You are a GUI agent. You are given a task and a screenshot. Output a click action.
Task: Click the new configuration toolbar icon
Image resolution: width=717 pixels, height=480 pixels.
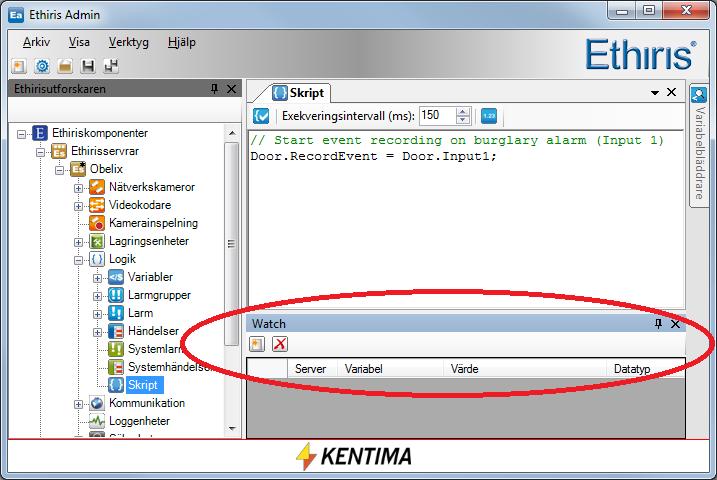(x=19, y=66)
